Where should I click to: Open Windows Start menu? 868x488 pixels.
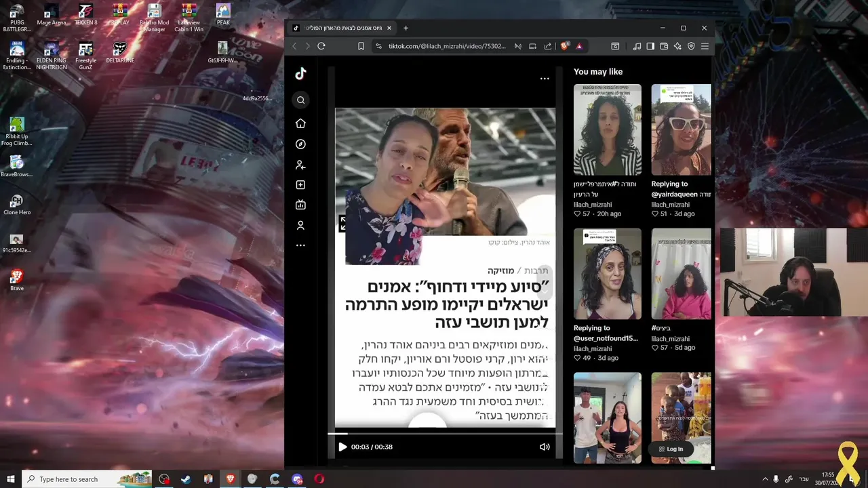10,479
